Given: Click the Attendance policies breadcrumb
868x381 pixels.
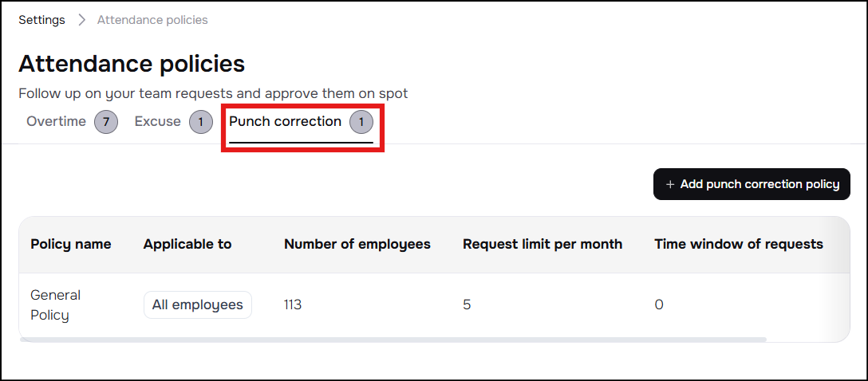Looking at the screenshot, I should [x=152, y=20].
